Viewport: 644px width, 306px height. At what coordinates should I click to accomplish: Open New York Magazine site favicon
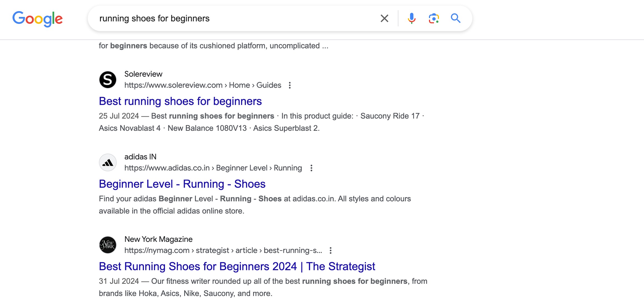(108, 245)
